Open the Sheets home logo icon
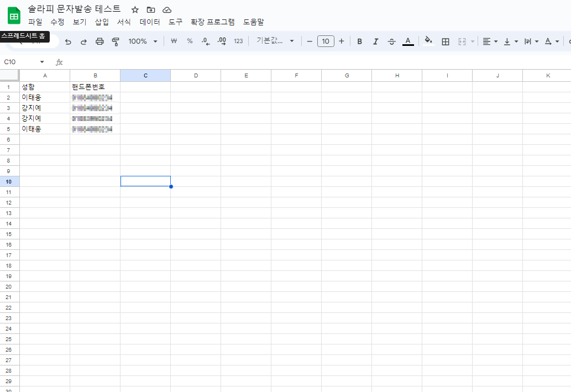Image resolution: width=571 pixels, height=392 pixels. 14,16
